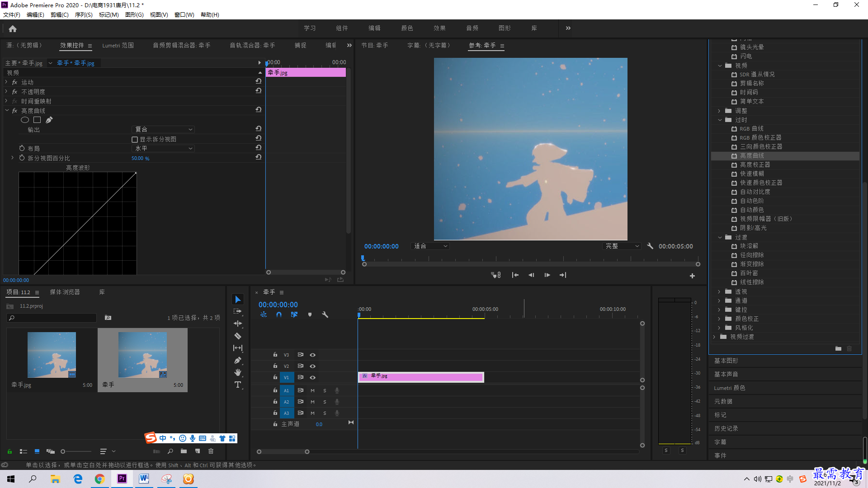The height and width of the screenshot is (488, 868).
Task: Select the Pen tool in the tools panel
Action: coord(238,360)
